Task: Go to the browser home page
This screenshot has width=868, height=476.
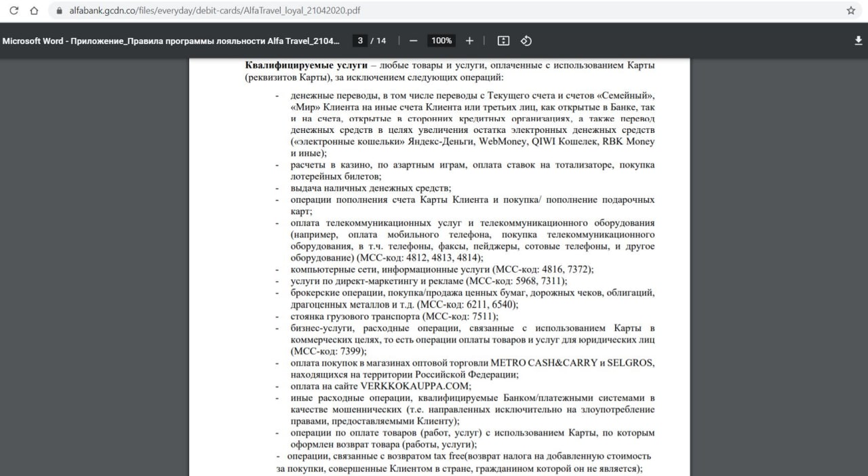Action: [34, 11]
